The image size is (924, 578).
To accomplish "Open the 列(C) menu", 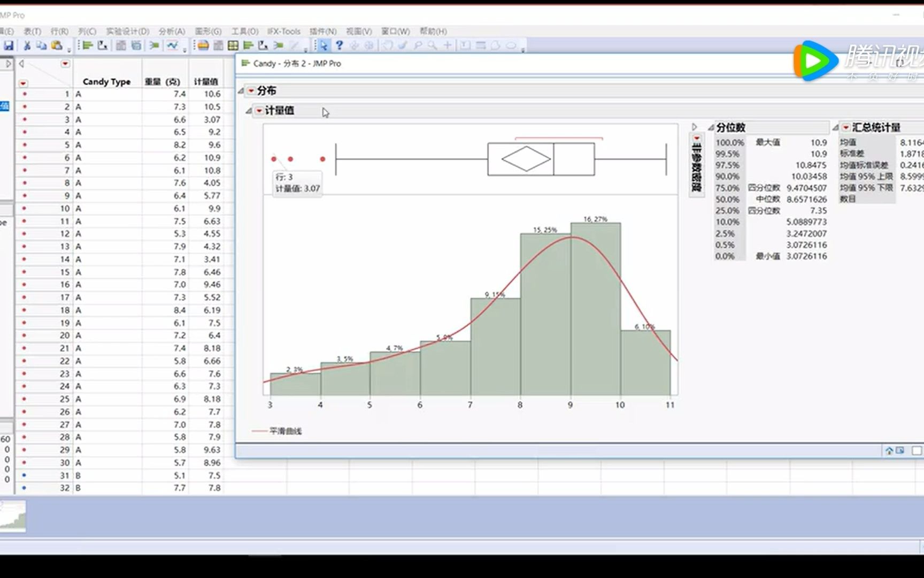I will [87, 32].
